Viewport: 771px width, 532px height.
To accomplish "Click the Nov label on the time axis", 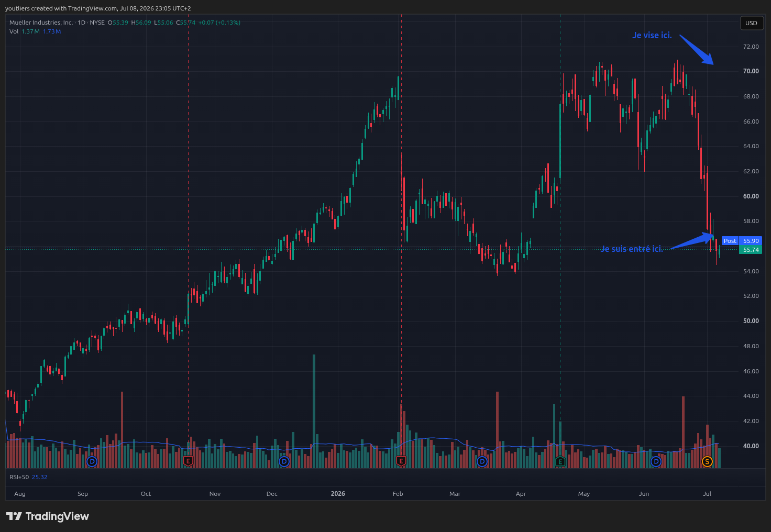I will click(215, 494).
